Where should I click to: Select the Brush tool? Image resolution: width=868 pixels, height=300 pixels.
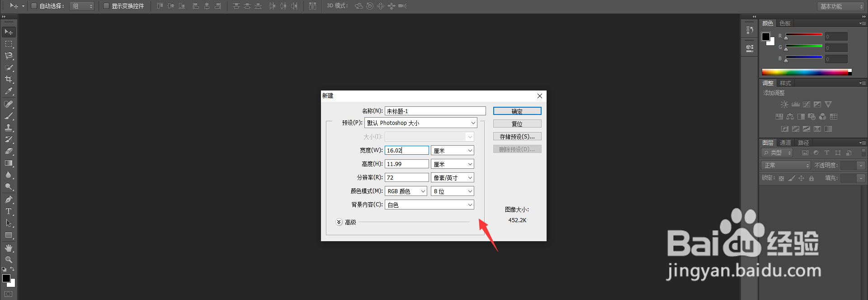click(9, 116)
